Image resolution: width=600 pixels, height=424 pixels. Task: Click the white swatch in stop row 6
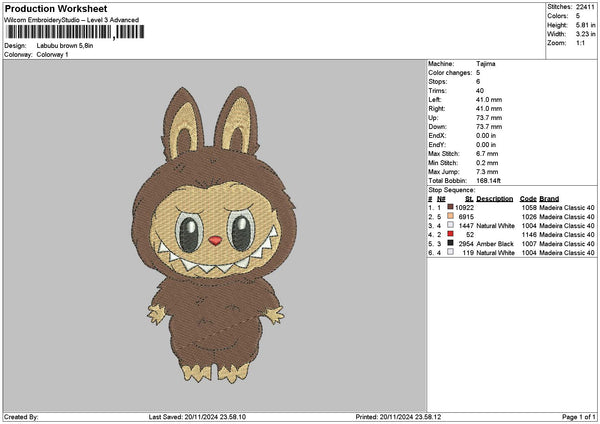450,252
